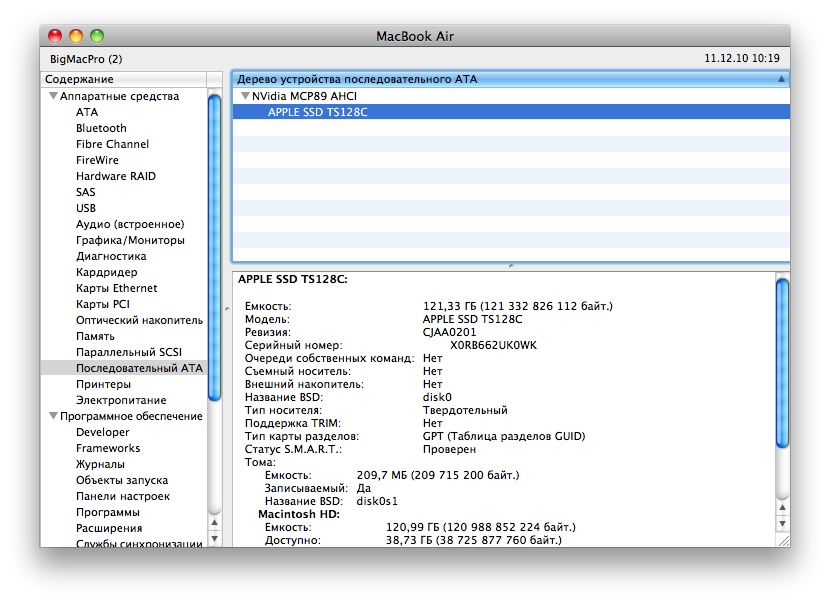The image size is (830, 602).
Task: Select FireWire in the hardware list
Action: (x=97, y=161)
